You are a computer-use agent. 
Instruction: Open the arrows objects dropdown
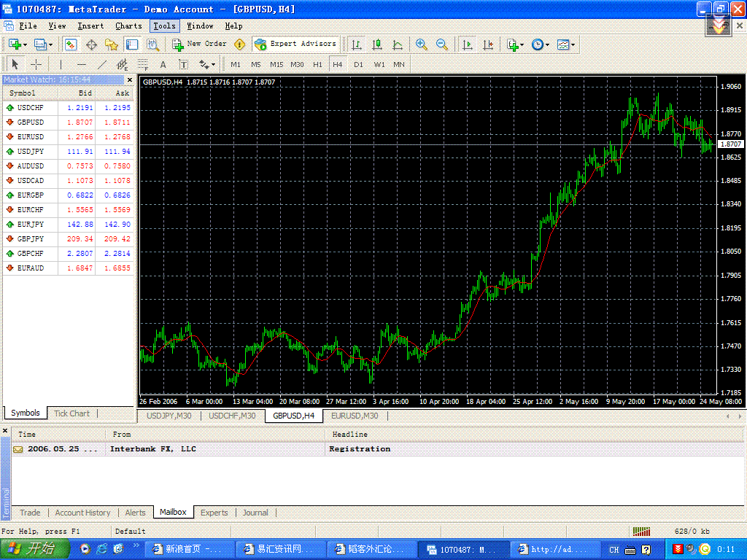coord(206,64)
